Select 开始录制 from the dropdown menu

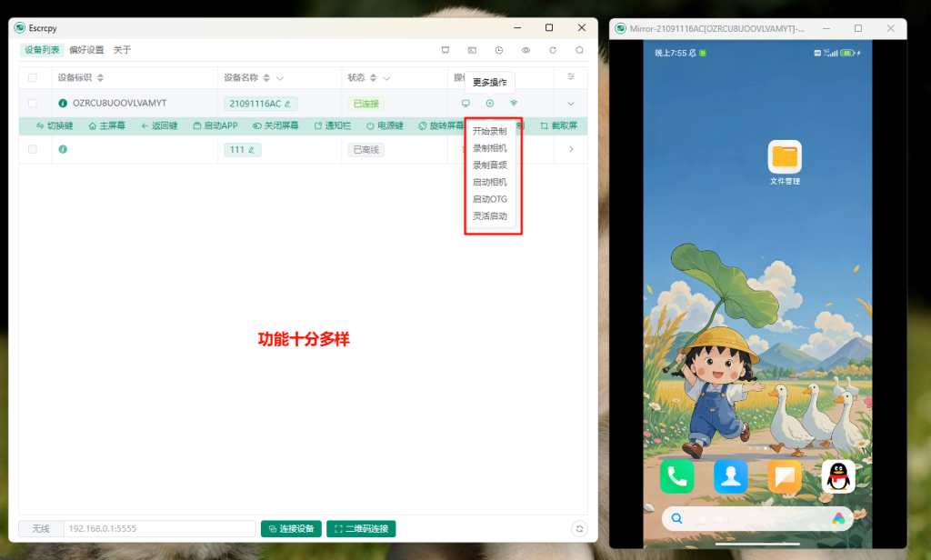(489, 131)
